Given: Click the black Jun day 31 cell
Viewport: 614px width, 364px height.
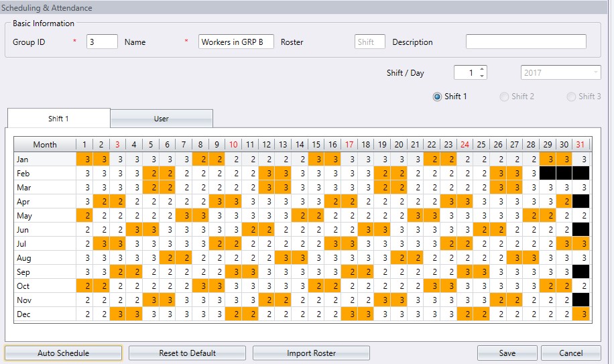Looking at the screenshot, I should pos(580,230).
